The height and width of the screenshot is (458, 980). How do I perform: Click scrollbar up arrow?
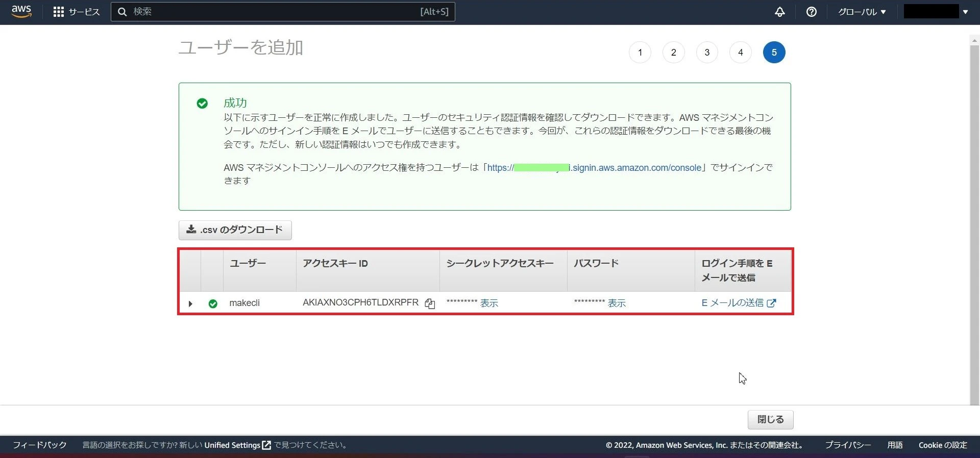click(x=974, y=40)
